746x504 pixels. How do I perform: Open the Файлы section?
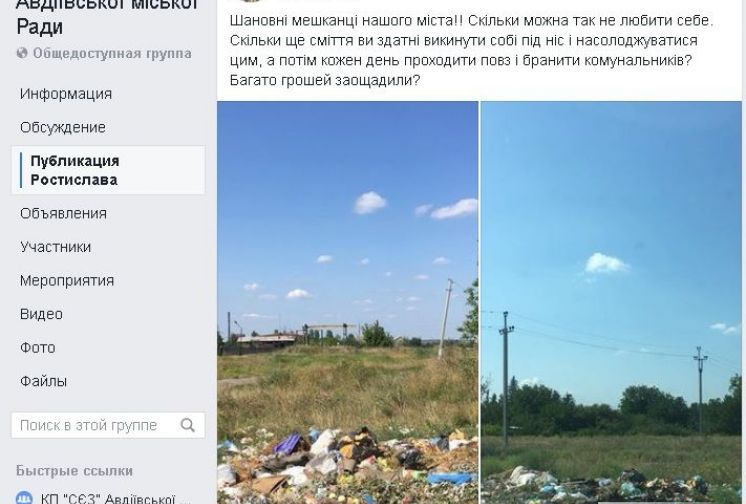(x=43, y=381)
